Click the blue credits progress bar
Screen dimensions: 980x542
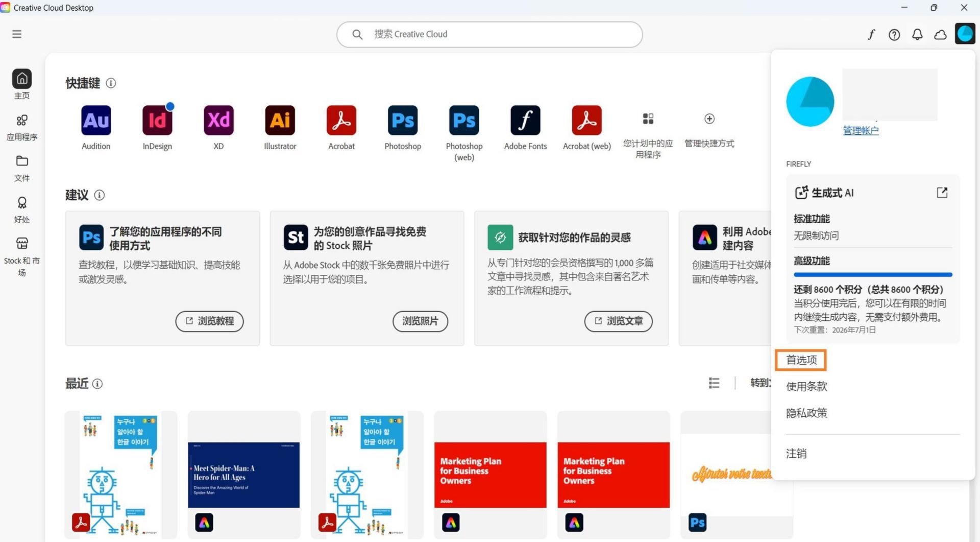click(x=873, y=275)
